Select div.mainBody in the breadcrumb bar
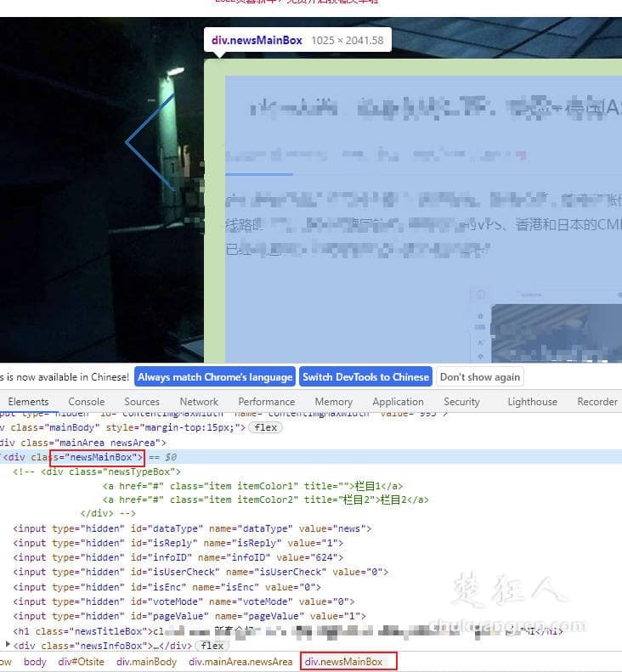Screen dimensions: 622x672 point(146,662)
